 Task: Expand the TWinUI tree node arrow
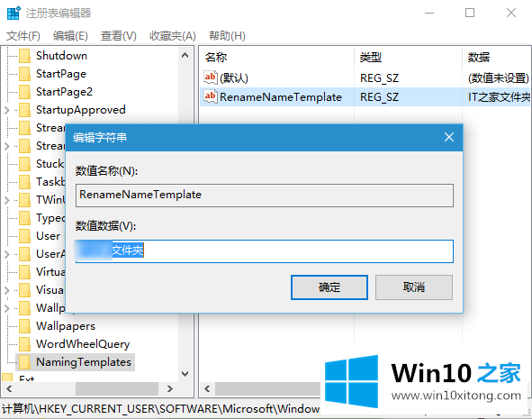click(7, 200)
